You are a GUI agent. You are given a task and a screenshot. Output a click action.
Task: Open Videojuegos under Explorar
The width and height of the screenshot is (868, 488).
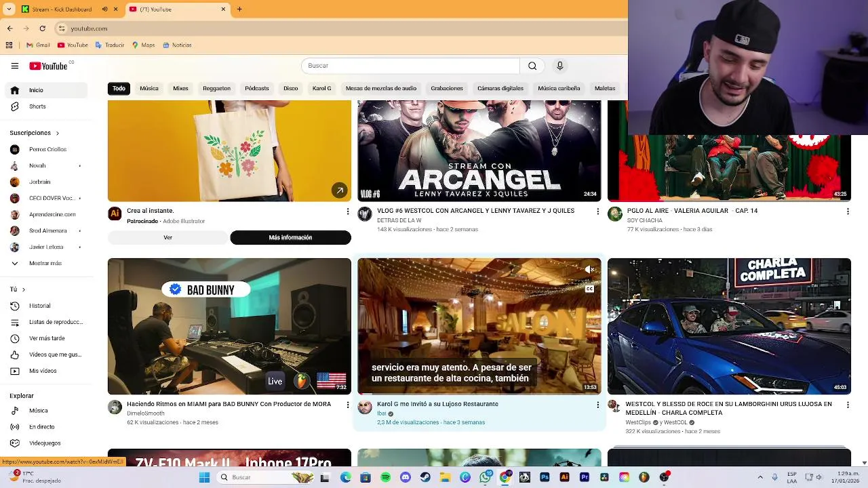tap(44, 443)
